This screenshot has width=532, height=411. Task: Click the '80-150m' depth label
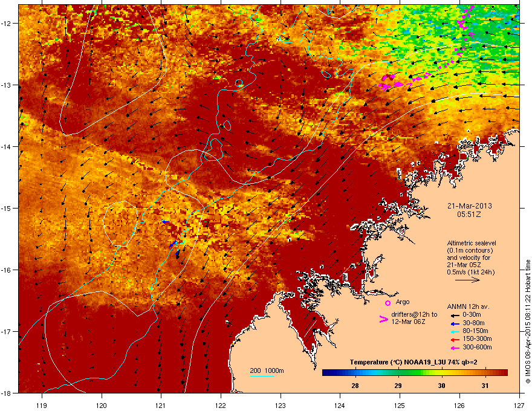coord(475,331)
